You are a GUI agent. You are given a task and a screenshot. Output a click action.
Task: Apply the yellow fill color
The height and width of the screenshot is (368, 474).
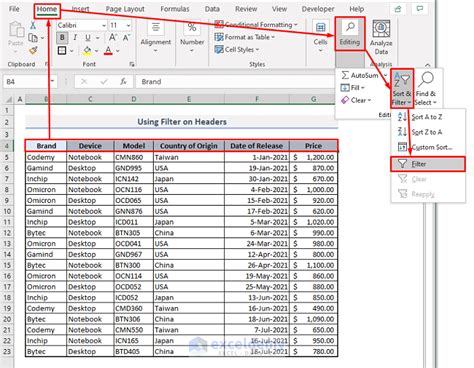pyautogui.click(x=87, y=51)
